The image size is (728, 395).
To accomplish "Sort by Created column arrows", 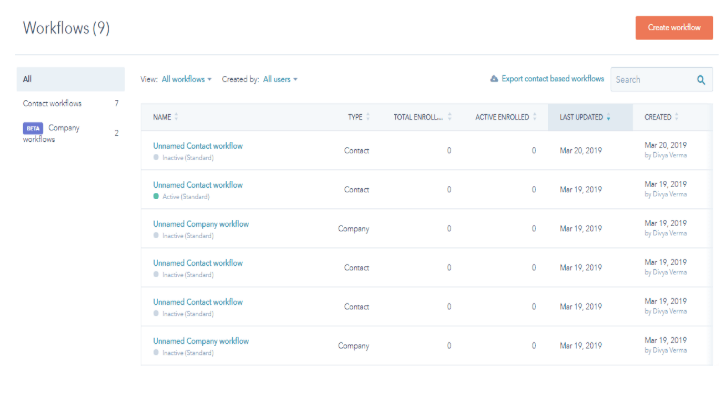I will (676, 117).
